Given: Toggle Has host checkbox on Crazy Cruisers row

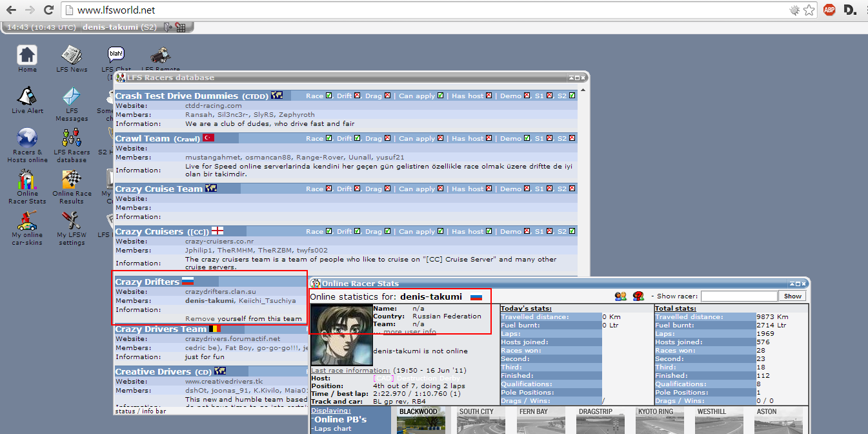Looking at the screenshot, I should (x=489, y=231).
